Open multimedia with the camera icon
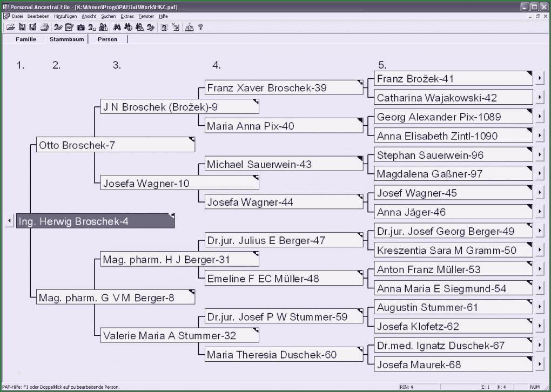The image size is (551, 392). [80, 27]
